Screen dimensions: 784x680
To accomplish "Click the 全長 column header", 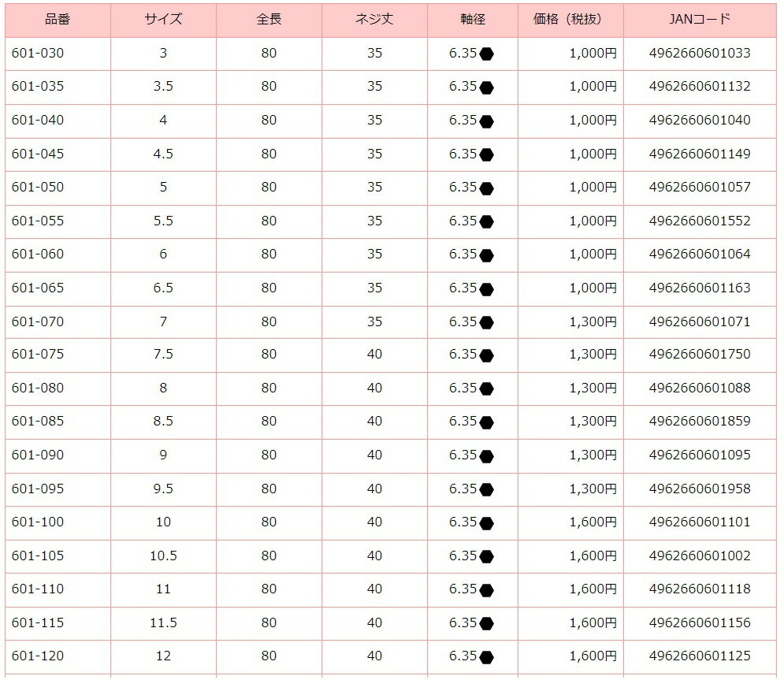I will pos(269,20).
